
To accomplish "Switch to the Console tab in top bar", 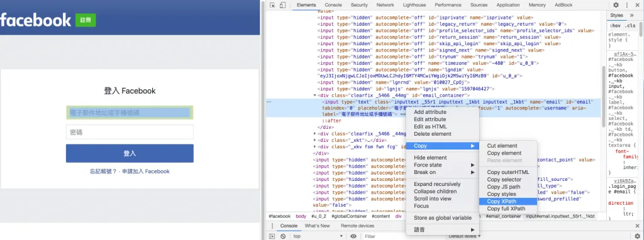I will coord(333,5).
